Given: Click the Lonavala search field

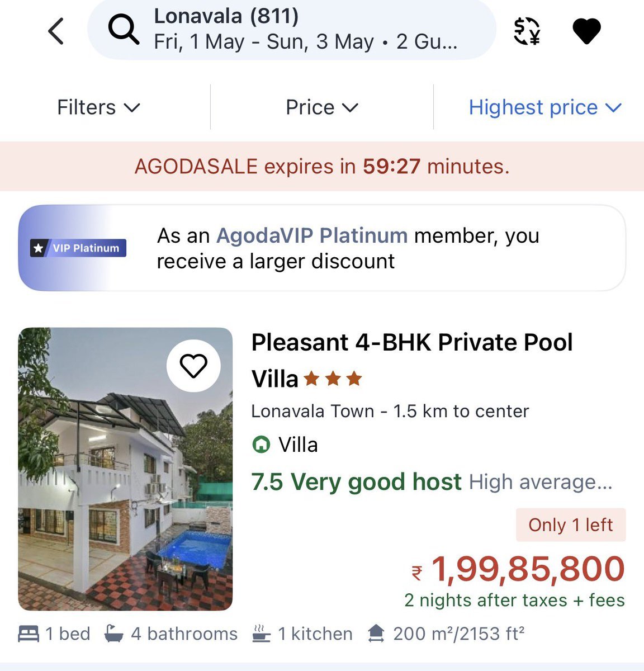Looking at the screenshot, I should point(292,29).
